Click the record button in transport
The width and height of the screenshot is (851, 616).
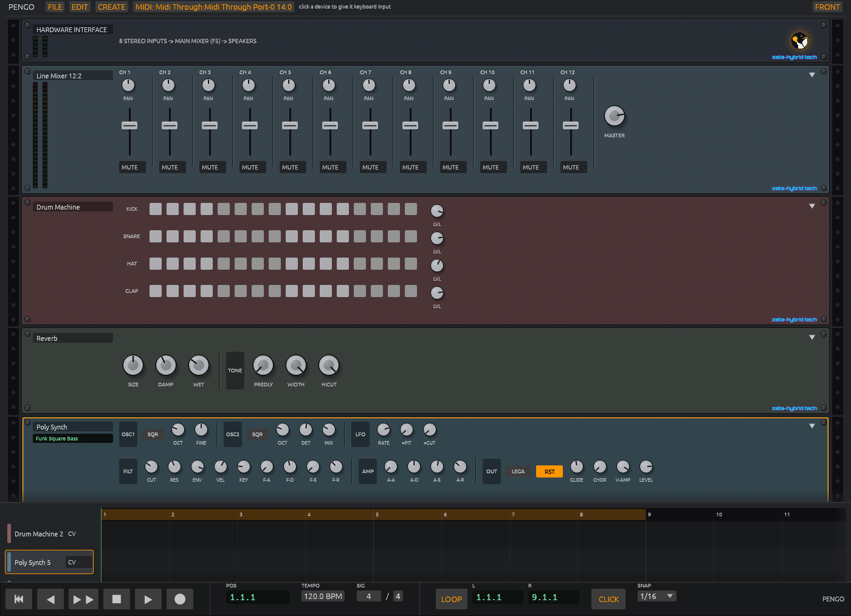tap(180, 599)
